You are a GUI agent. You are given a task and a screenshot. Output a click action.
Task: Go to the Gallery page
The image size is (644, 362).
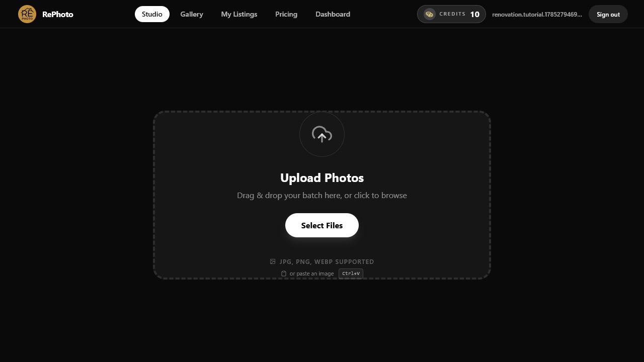coord(192,14)
